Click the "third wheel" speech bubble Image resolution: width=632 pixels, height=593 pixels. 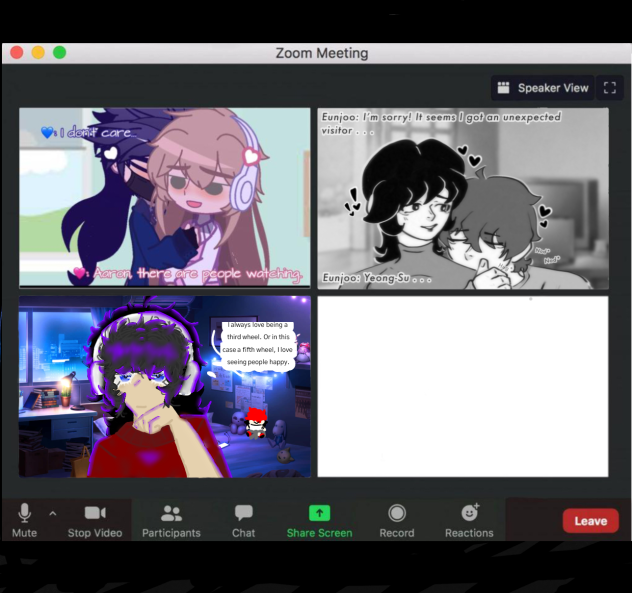coord(257,344)
